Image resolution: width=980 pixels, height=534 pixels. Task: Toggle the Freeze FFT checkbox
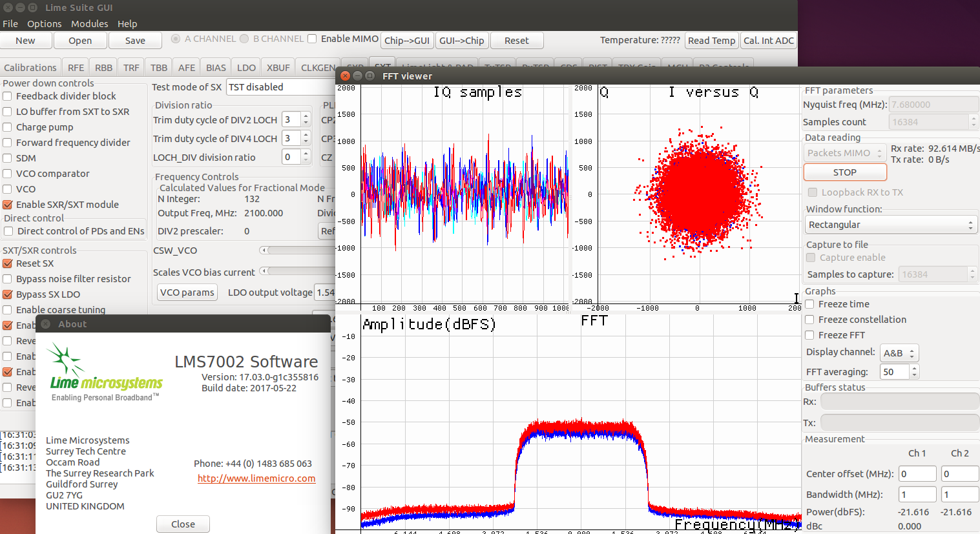pyautogui.click(x=810, y=335)
